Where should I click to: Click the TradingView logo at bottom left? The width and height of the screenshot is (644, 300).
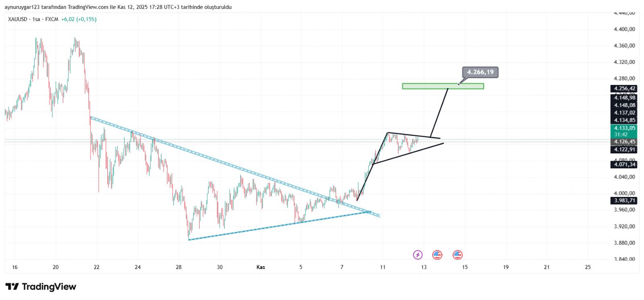coord(41,287)
